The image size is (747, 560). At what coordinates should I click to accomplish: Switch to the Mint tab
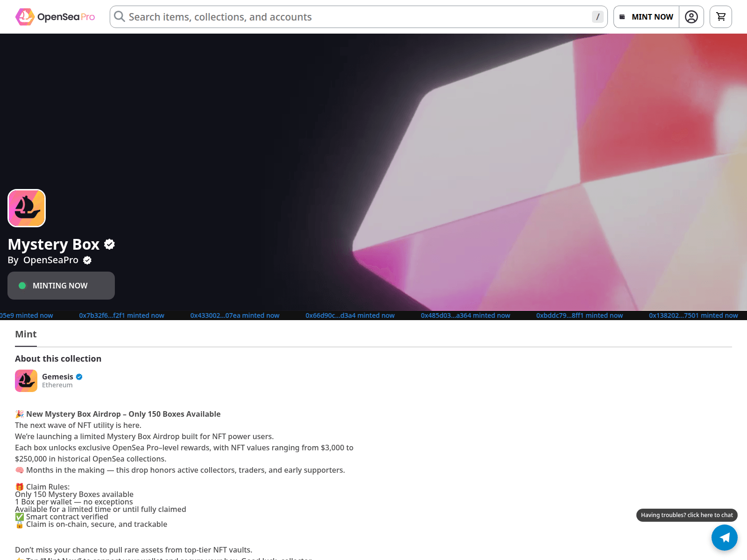point(26,334)
